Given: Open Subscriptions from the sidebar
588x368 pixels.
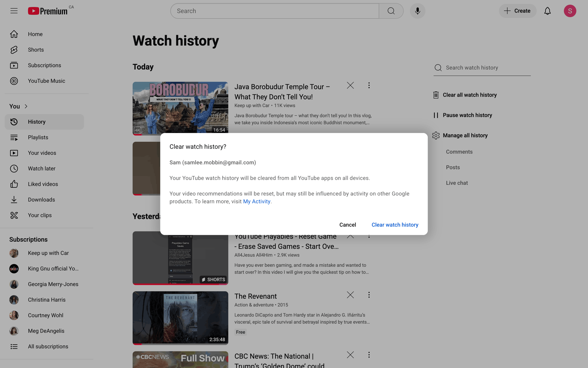Looking at the screenshot, I should tap(44, 65).
